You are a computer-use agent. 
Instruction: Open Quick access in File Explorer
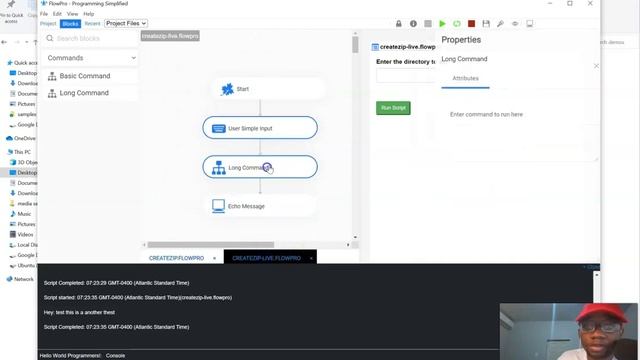coord(22,63)
